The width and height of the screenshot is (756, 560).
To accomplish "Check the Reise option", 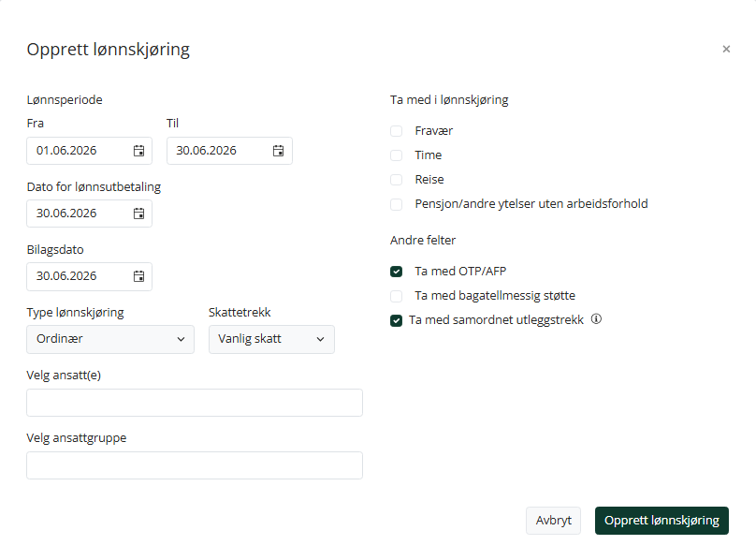I will (397, 180).
